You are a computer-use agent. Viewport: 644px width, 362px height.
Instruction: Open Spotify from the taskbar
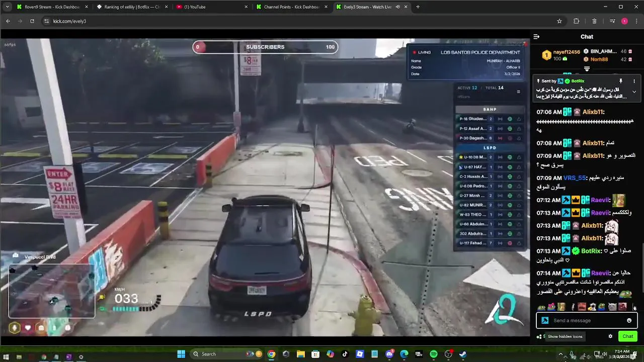point(434,354)
